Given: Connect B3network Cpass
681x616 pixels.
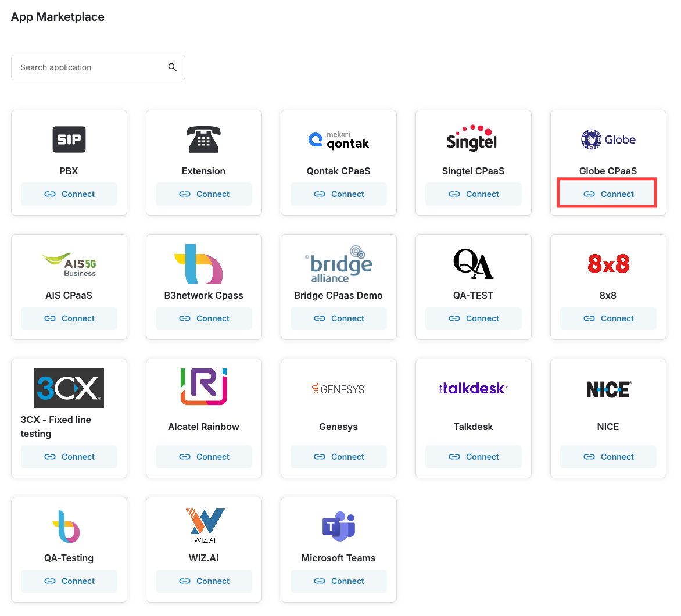Looking at the screenshot, I should 204,318.
